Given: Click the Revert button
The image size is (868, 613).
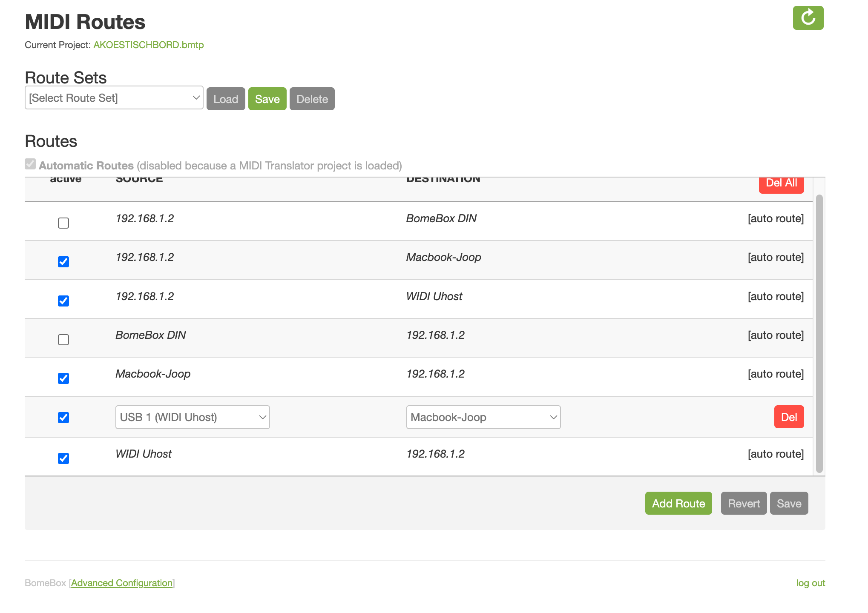Looking at the screenshot, I should [x=743, y=503].
